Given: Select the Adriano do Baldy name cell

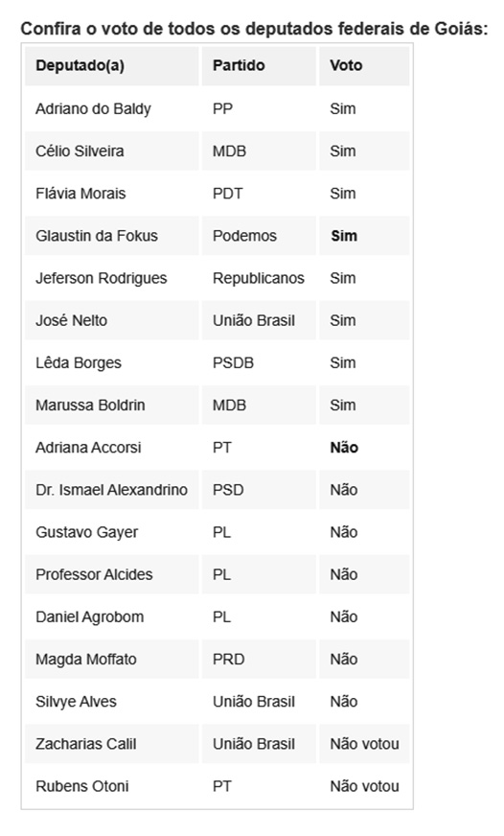Looking at the screenshot, I should 112,108.
